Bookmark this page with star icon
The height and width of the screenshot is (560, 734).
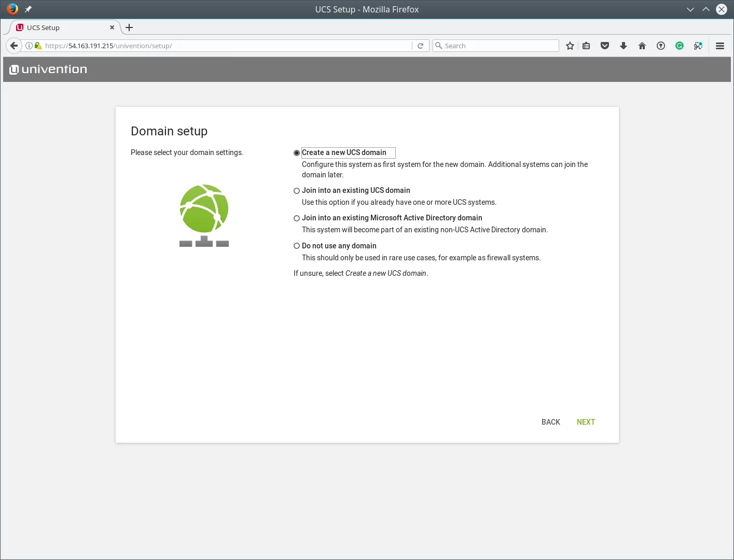pos(570,46)
